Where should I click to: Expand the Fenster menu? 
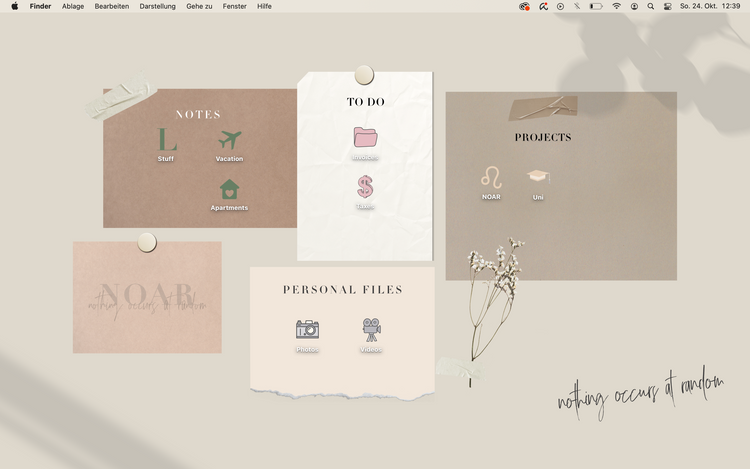point(235,6)
